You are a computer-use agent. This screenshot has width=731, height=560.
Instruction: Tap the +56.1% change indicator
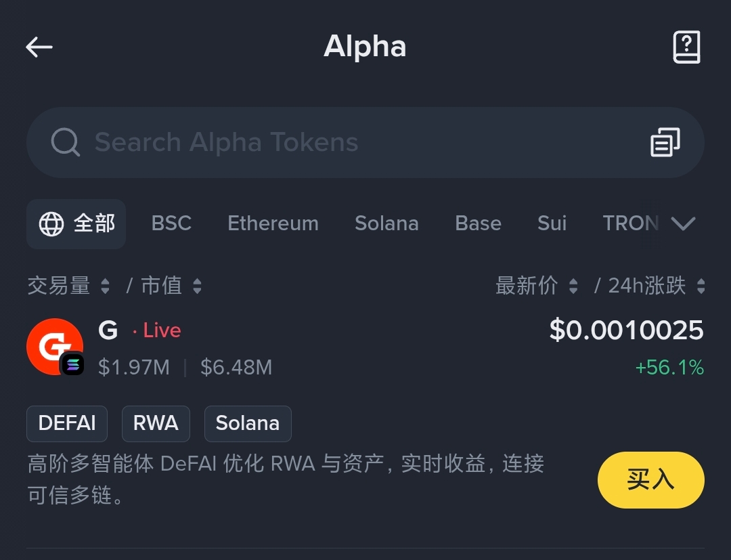click(x=669, y=366)
